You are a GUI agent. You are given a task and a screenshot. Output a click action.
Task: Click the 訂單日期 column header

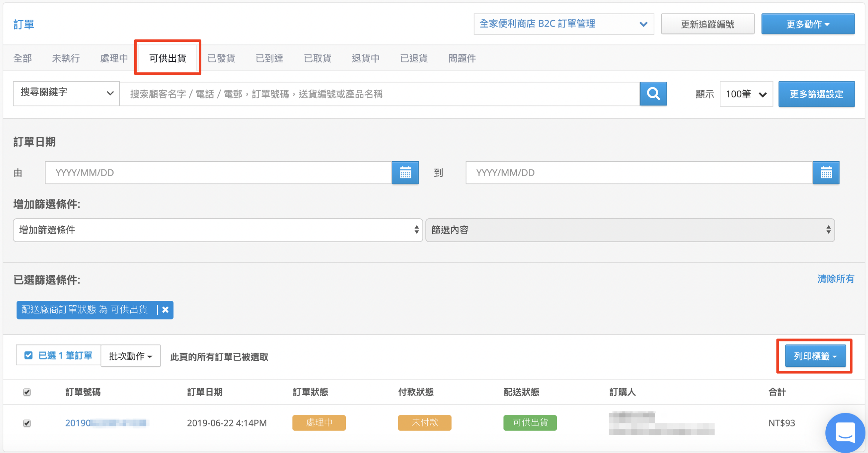pyautogui.click(x=205, y=392)
